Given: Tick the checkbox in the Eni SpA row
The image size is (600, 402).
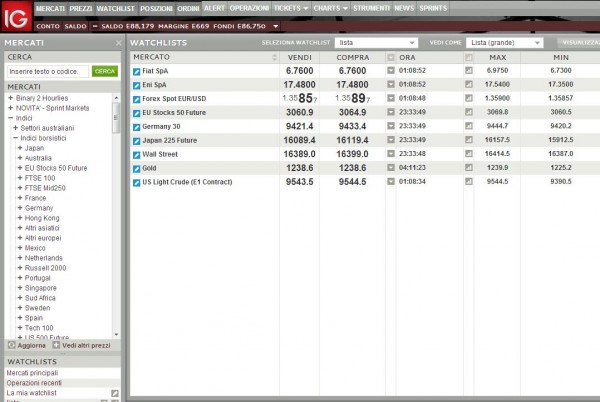Looking at the screenshot, I should pyautogui.click(x=469, y=85).
